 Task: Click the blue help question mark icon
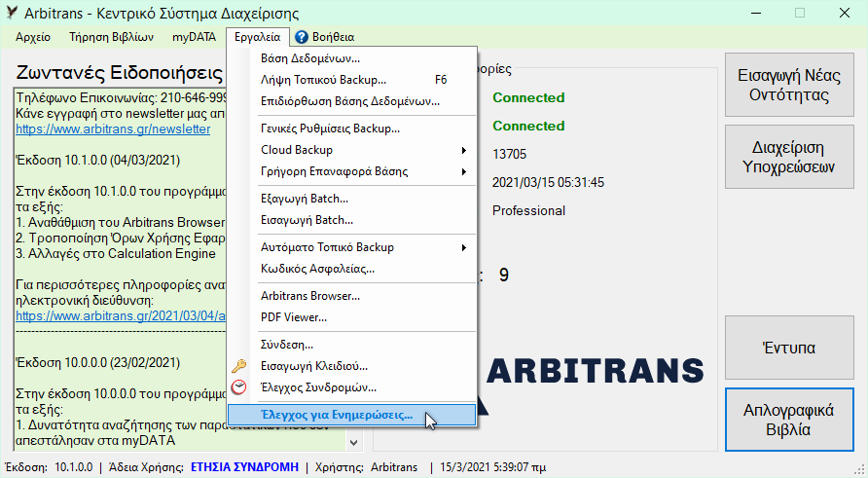(301, 37)
